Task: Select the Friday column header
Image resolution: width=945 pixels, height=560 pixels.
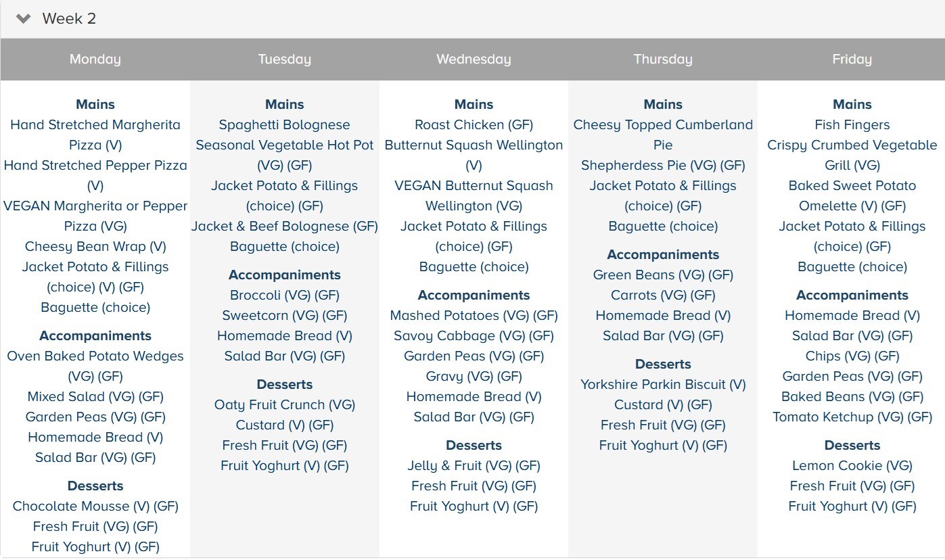Action: click(852, 60)
